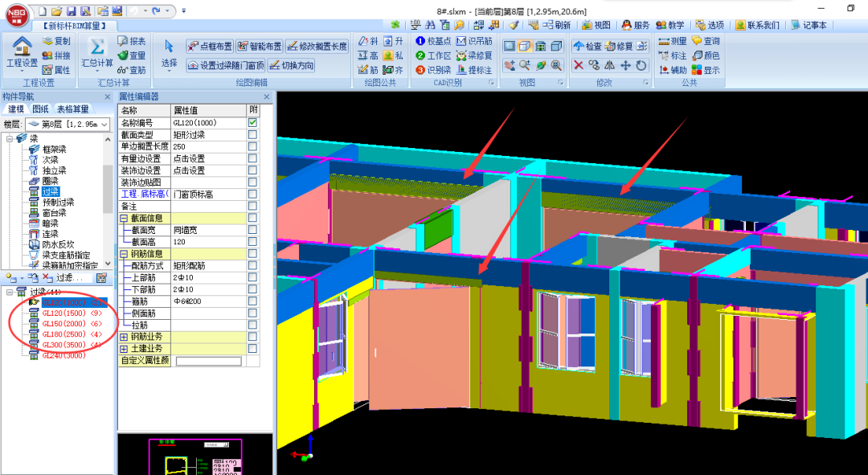Collapse the 梁 tree node
868x475 pixels.
(x=10, y=138)
